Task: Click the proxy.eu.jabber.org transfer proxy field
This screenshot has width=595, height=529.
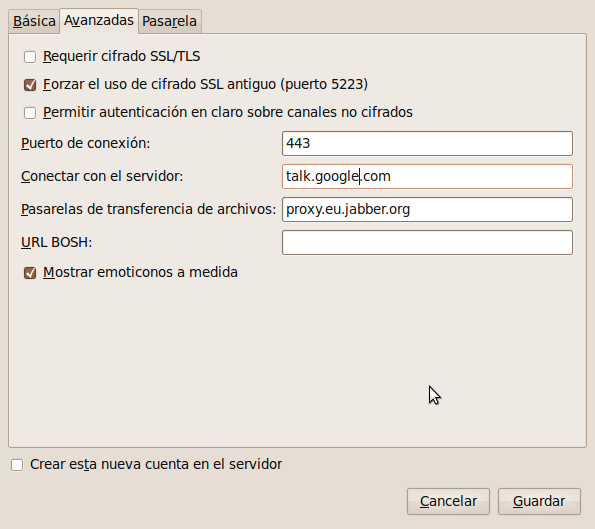Action: tap(427, 209)
